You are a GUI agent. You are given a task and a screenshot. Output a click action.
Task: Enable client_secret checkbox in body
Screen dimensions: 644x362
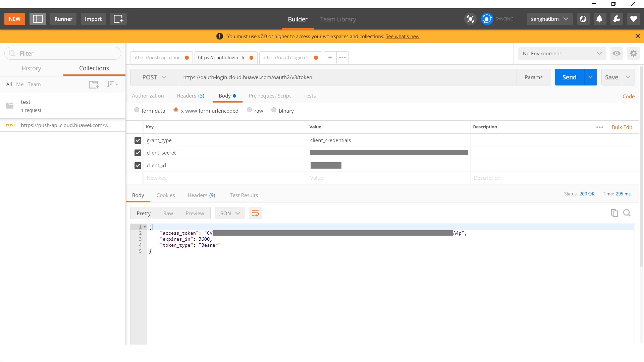(138, 153)
